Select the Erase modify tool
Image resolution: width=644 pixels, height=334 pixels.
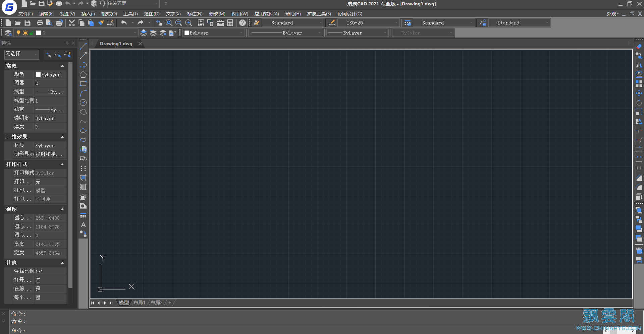pos(639,46)
